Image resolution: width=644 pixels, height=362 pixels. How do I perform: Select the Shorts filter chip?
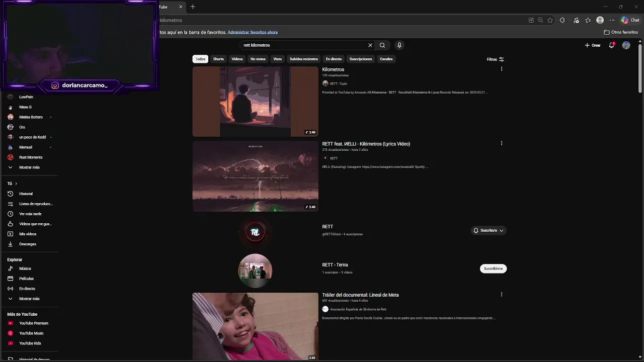point(218,59)
